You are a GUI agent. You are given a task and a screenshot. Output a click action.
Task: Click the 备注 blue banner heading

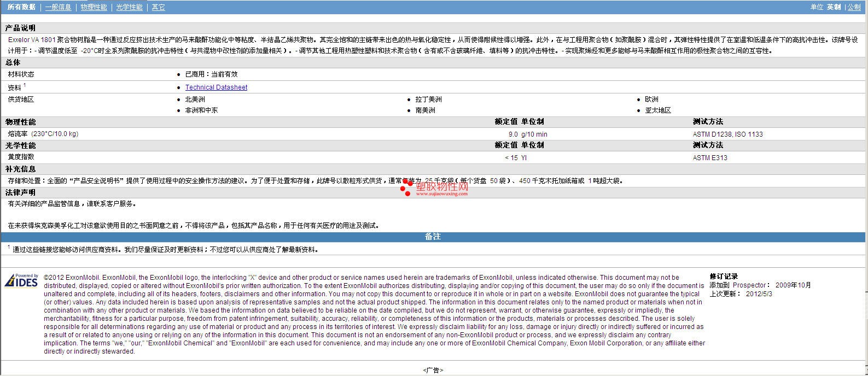pyautogui.click(x=433, y=237)
